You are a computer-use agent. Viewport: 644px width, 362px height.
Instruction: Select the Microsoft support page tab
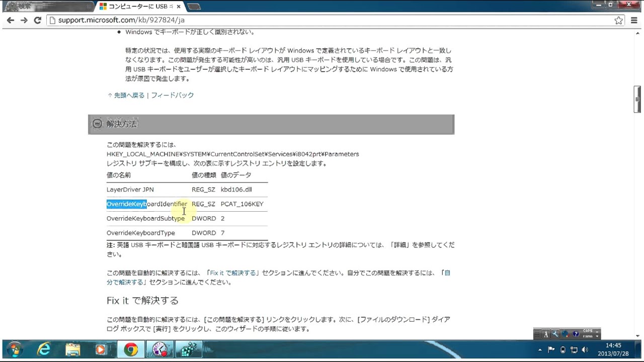coord(140,7)
